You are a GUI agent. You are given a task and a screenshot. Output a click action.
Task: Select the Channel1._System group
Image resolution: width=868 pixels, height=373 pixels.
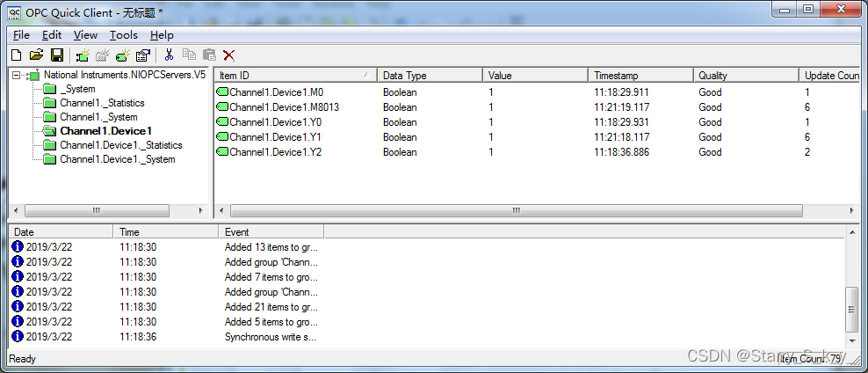(98, 117)
